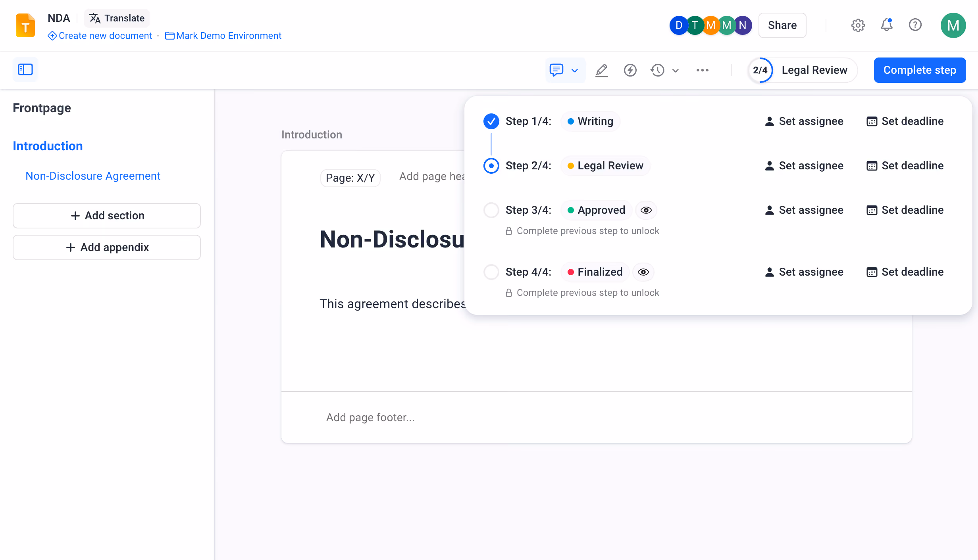Select the Step 3/4 empty circle
Screen dimensions: 978x560
coord(491,210)
